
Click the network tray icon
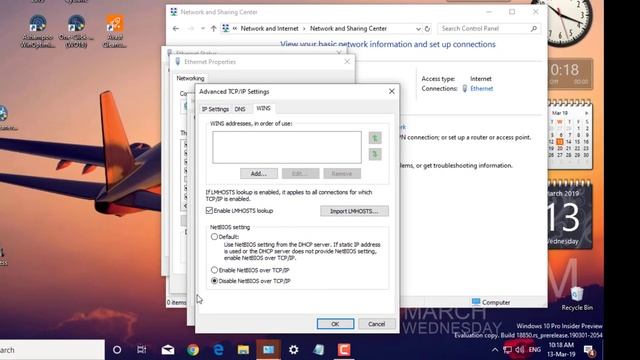[x=507, y=350]
